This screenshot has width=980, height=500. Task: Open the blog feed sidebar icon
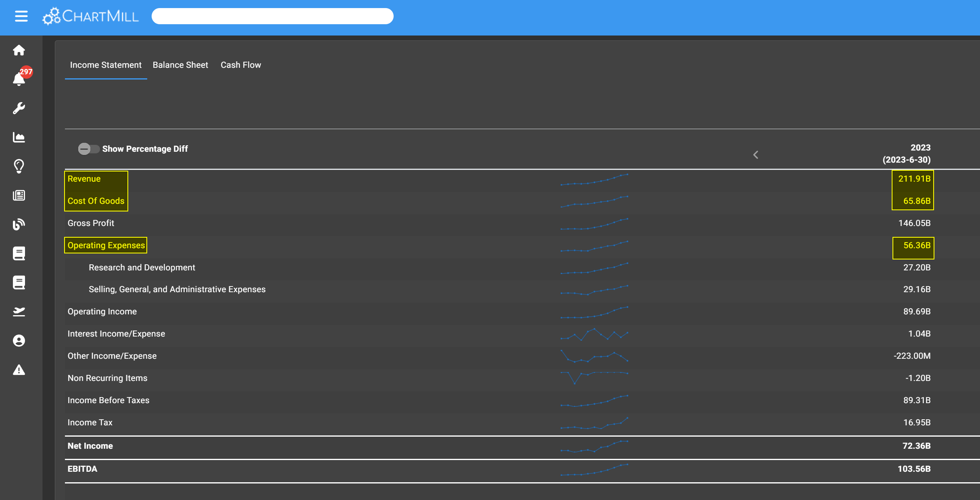tap(19, 224)
